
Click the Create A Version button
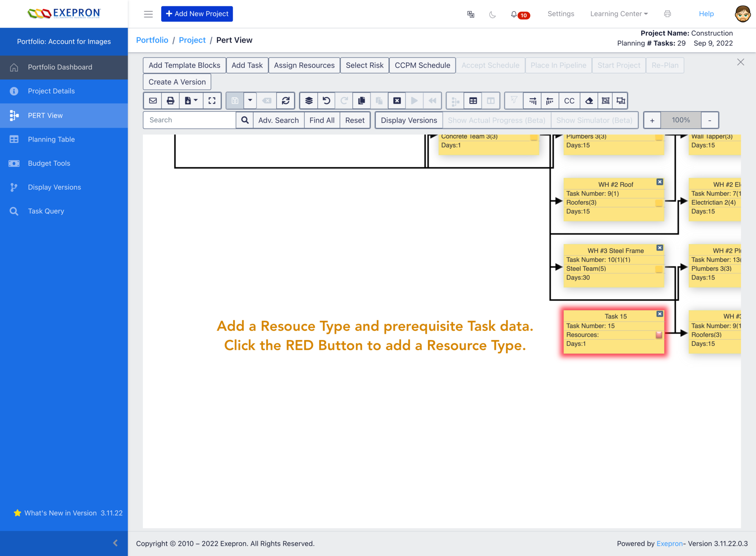point(177,82)
